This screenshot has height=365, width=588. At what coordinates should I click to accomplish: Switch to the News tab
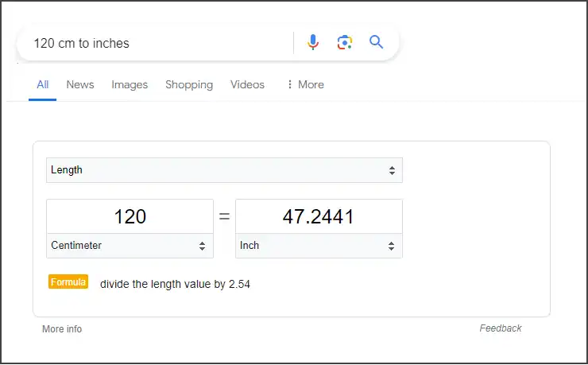[80, 85]
